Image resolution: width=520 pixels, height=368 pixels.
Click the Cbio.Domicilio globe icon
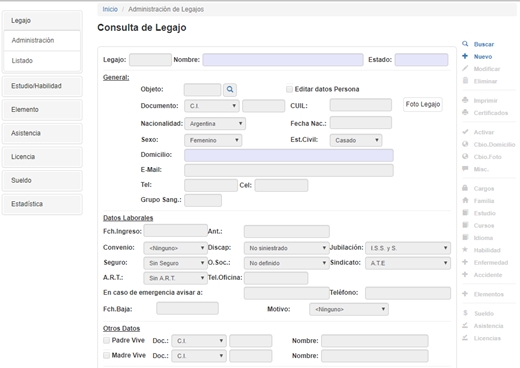465,144
